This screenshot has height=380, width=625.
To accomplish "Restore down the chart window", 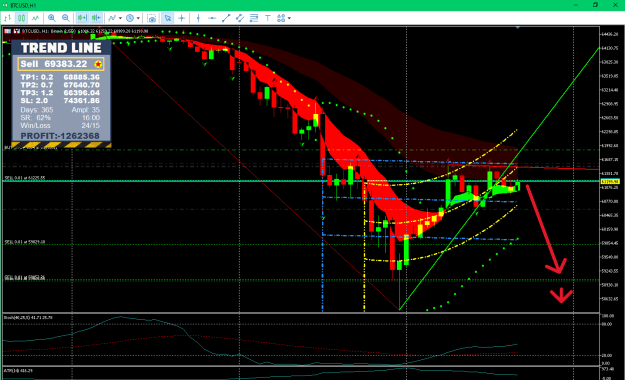I will (595, 5).
